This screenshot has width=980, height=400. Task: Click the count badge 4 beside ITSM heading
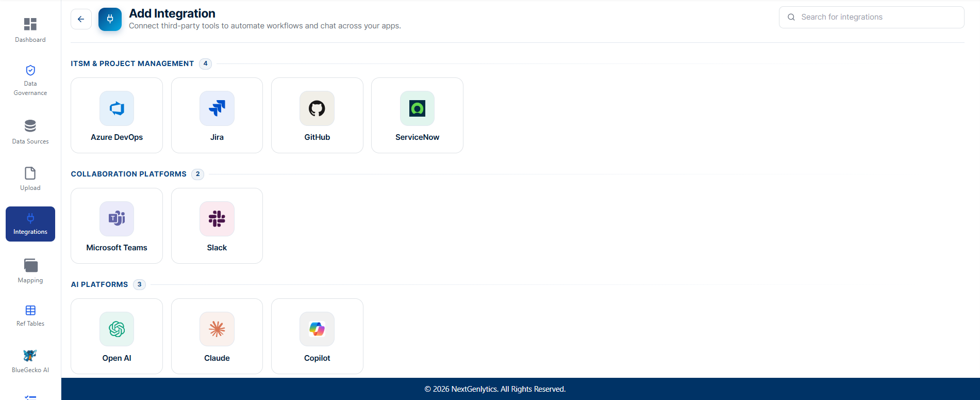205,63
